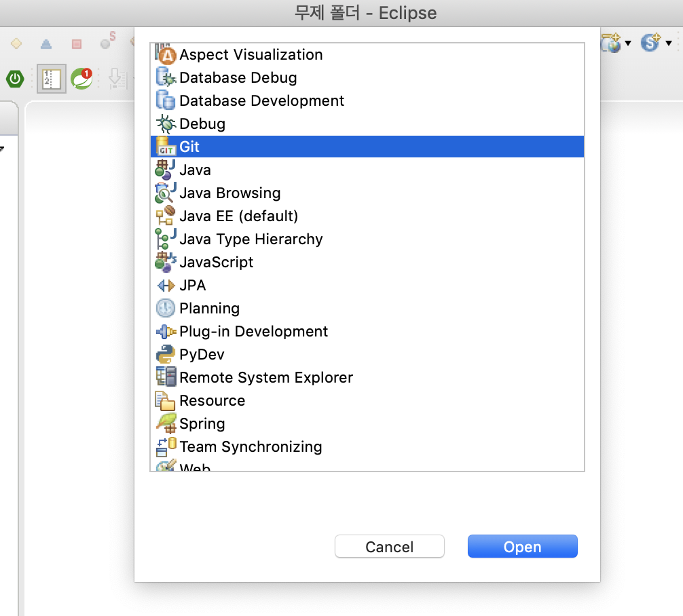
Task: Click the Remote System Explorer icon
Action: point(166,377)
